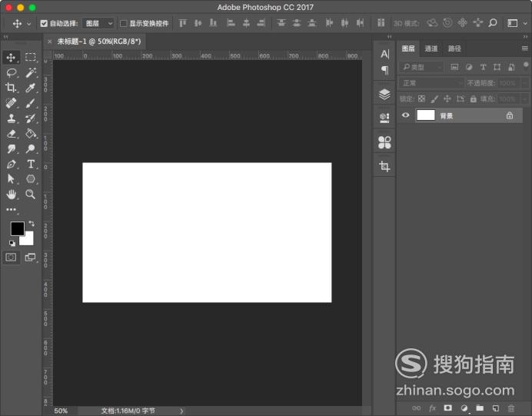Select the Eyedropper tool
Screen dimensions: 532x416
(31, 88)
